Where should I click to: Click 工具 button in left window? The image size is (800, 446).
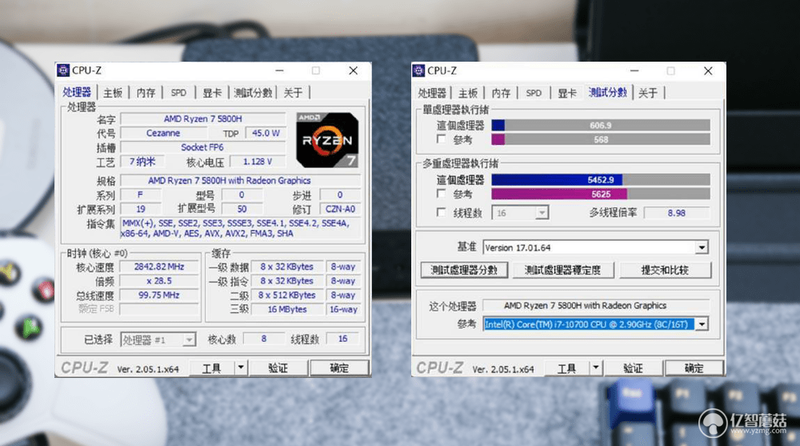[x=212, y=368]
